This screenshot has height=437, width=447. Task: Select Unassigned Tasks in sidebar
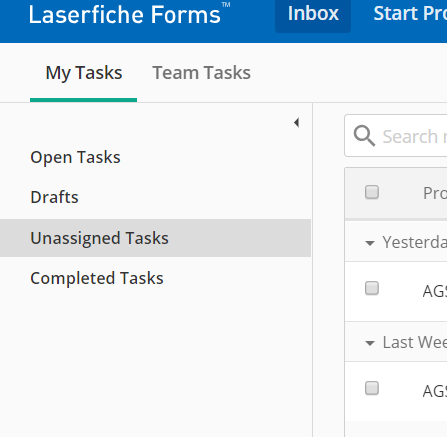click(155, 238)
